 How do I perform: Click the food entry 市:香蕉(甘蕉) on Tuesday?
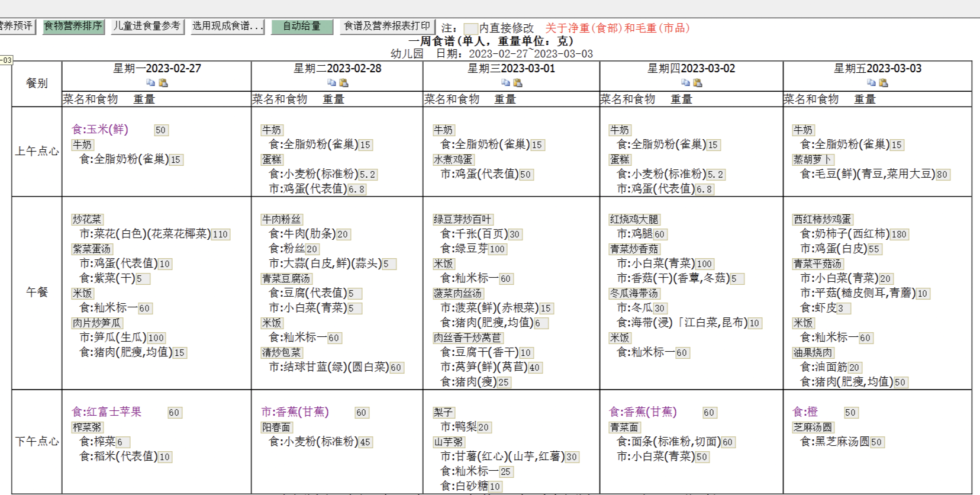tap(295, 412)
